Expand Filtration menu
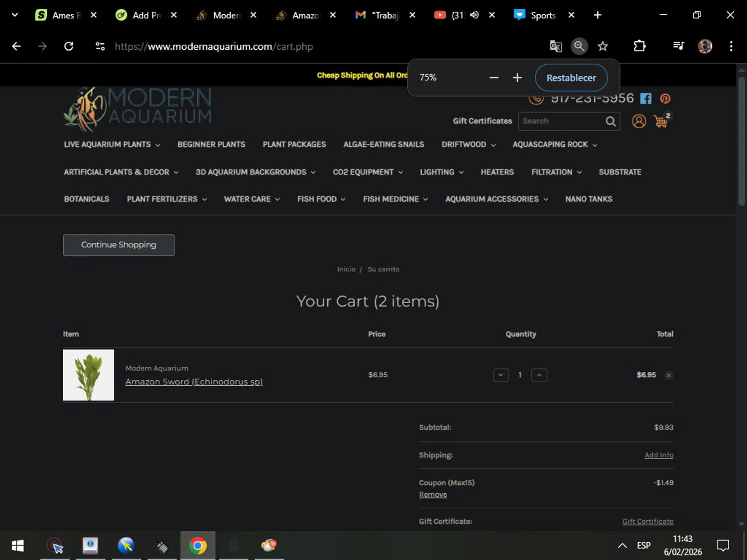 point(556,172)
